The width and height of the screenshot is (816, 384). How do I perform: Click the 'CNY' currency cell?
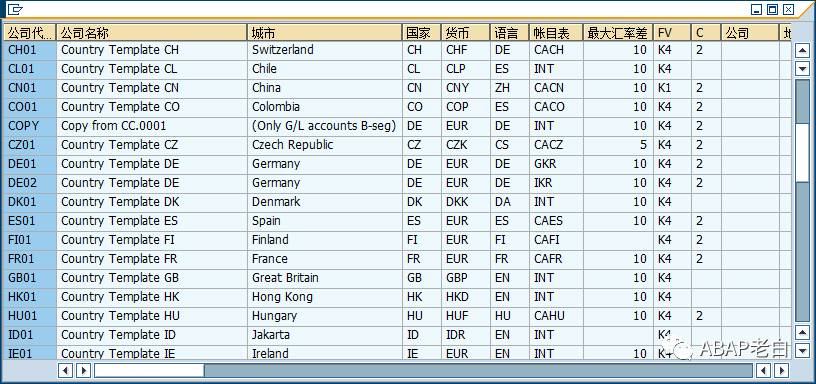click(x=466, y=88)
